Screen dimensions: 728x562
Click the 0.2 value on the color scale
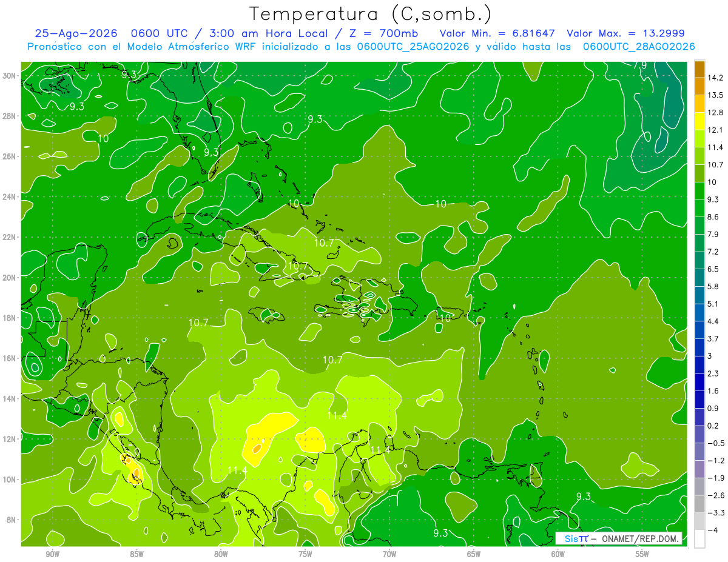tap(713, 426)
